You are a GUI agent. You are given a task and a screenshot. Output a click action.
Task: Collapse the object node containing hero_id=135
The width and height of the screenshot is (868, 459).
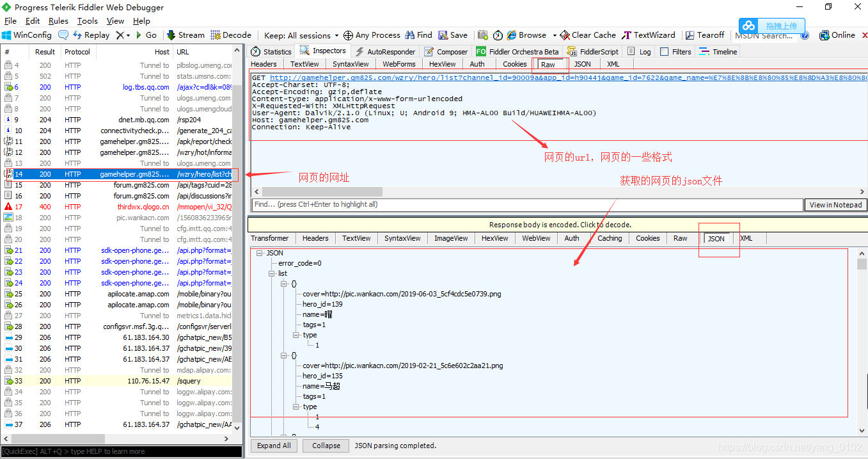coord(284,355)
